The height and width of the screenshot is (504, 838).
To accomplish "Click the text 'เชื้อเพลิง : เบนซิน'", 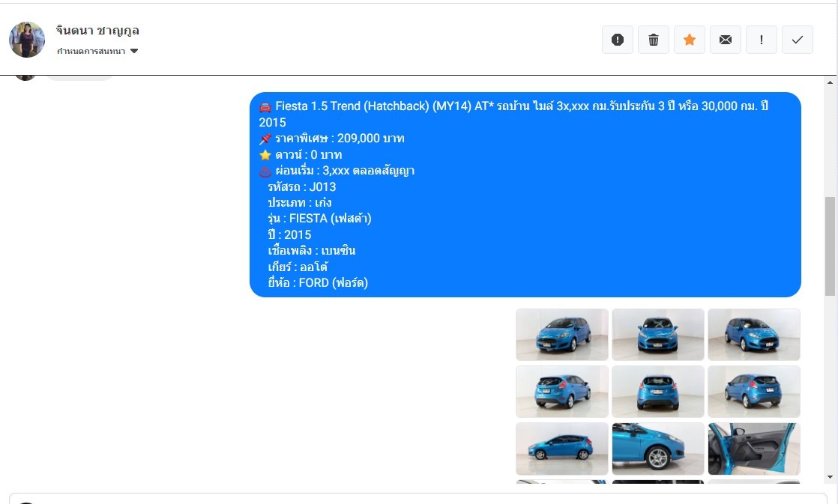I will click(x=312, y=251).
